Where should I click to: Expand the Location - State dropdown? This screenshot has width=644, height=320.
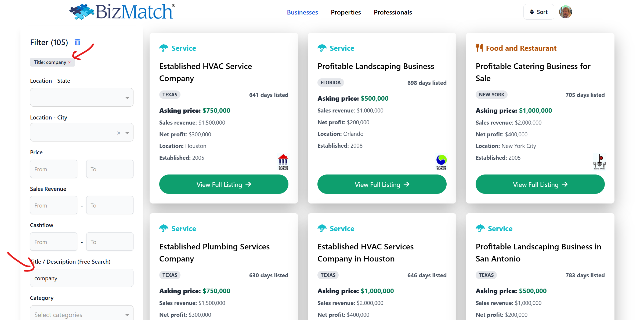pos(127,98)
